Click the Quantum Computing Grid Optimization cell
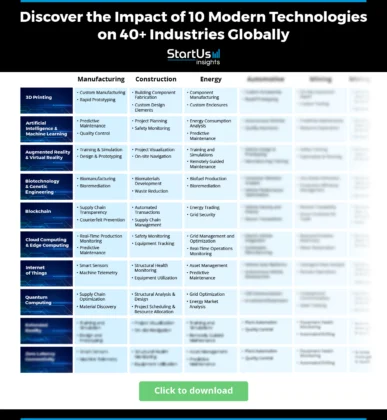The height and width of the screenshot is (420, 387). (211, 302)
